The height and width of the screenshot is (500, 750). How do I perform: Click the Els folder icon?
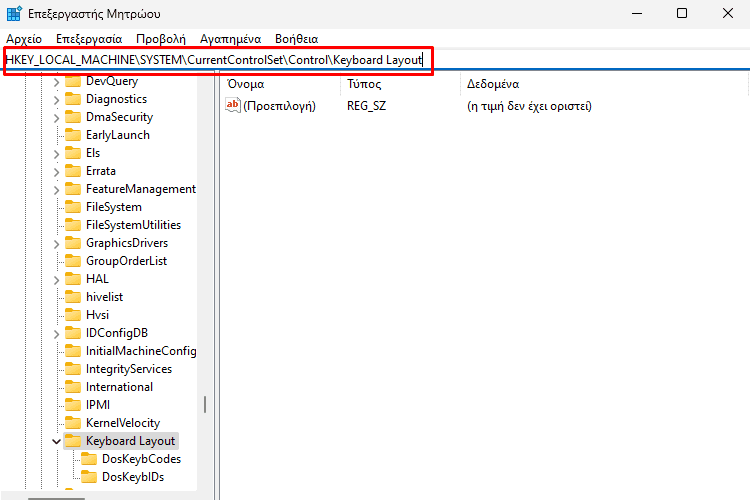[73, 153]
